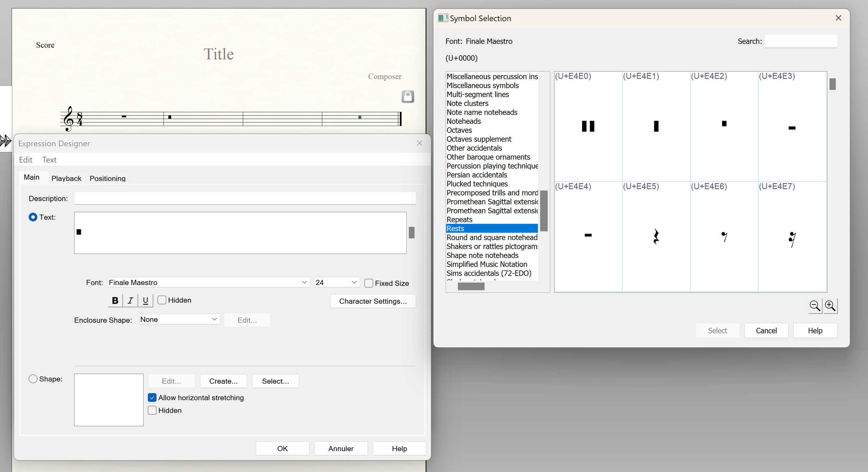
Task: Expand the Enclosure Shape dropdown
Action: (x=214, y=319)
